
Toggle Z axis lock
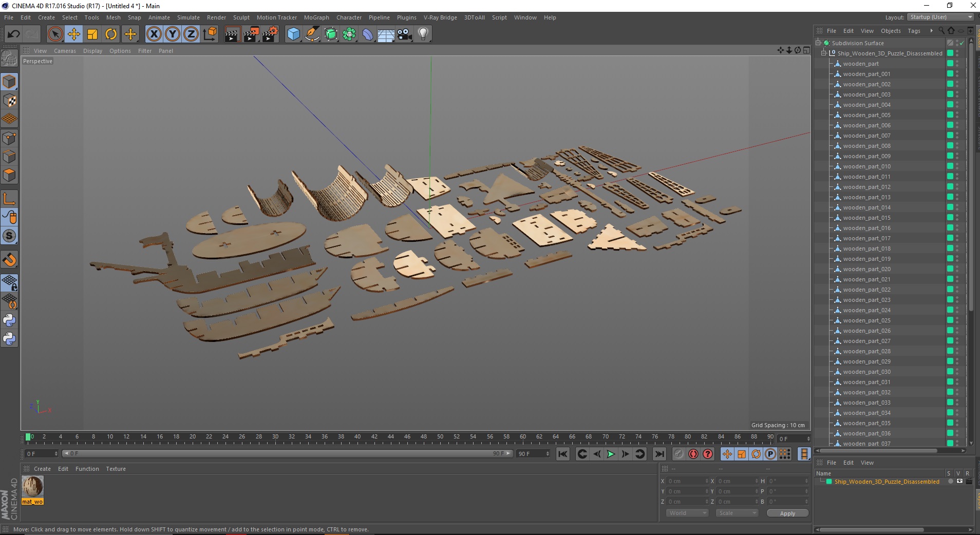click(191, 34)
